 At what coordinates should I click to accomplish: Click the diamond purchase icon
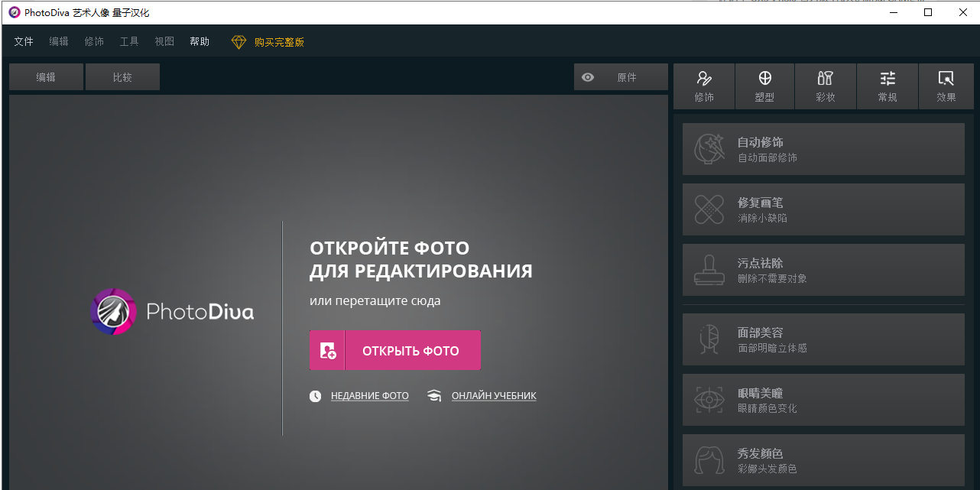point(239,42)
